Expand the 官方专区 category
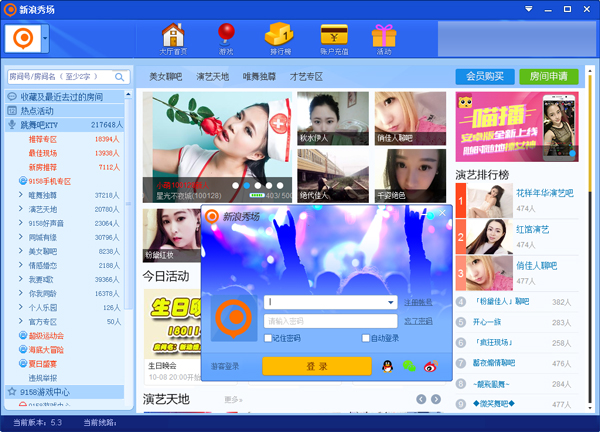 click(x=21, y=321)
